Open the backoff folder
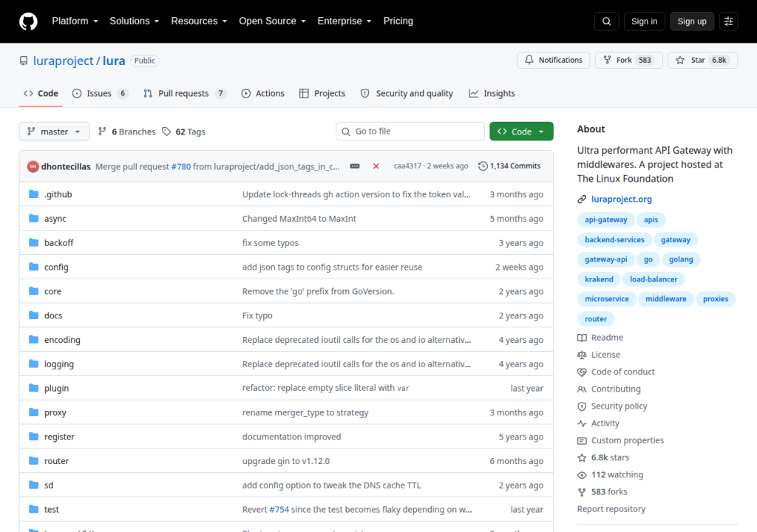 coord(59,243)
